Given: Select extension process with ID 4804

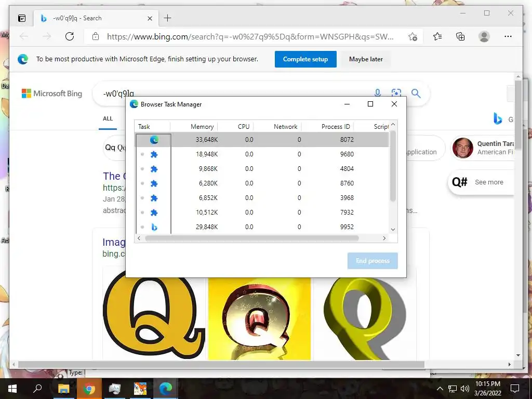Looking at the screenshot, I should tap(262, 169).
